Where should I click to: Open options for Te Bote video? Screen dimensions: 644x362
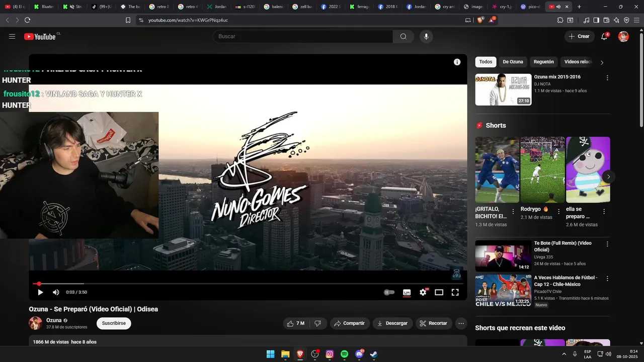tap(607, 244)
